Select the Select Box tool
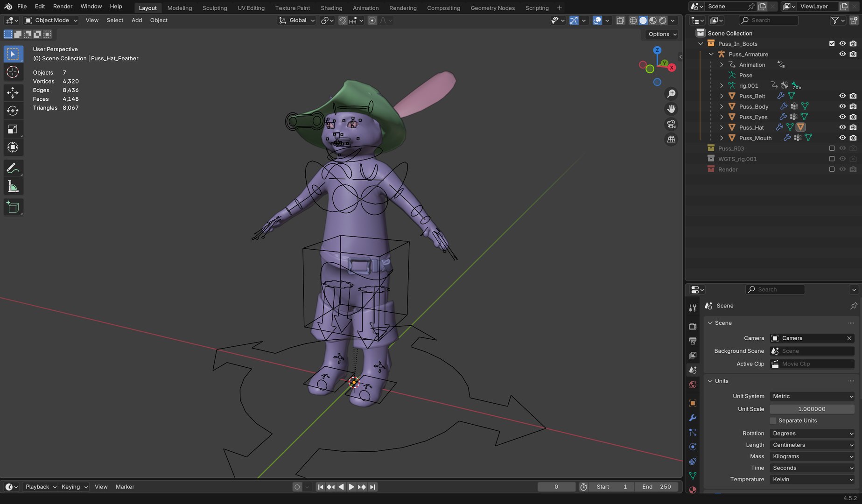Screen dimensions: 862x504 pyautogui.click(x=13, y=54)
